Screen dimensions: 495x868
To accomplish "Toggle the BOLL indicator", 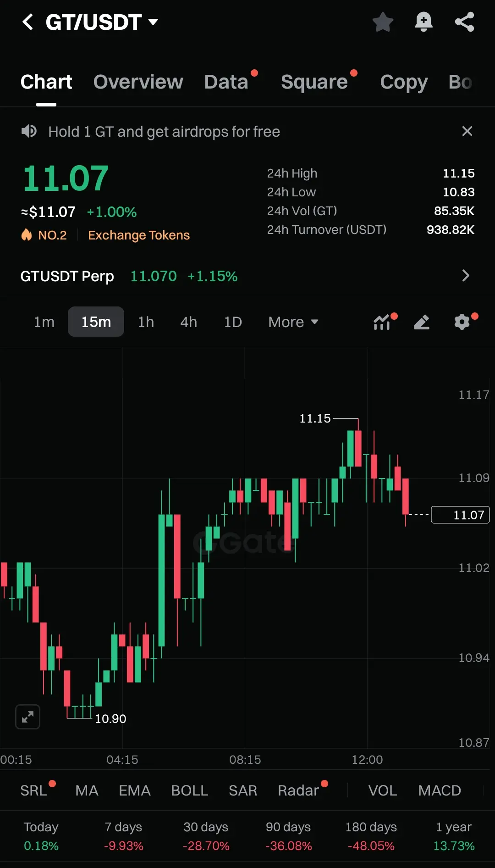I will 189,790.
